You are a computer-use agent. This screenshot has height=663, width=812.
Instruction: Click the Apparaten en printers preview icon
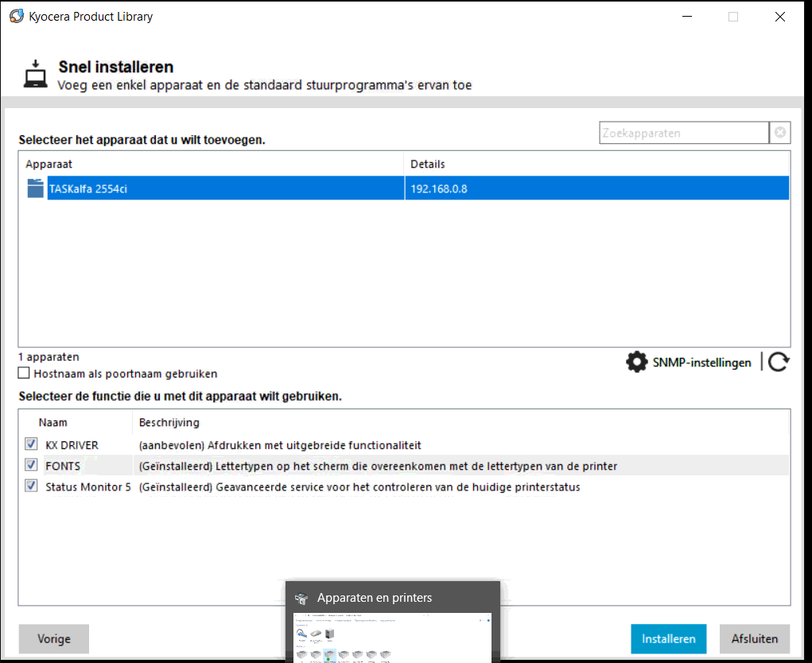coord(301,599)
